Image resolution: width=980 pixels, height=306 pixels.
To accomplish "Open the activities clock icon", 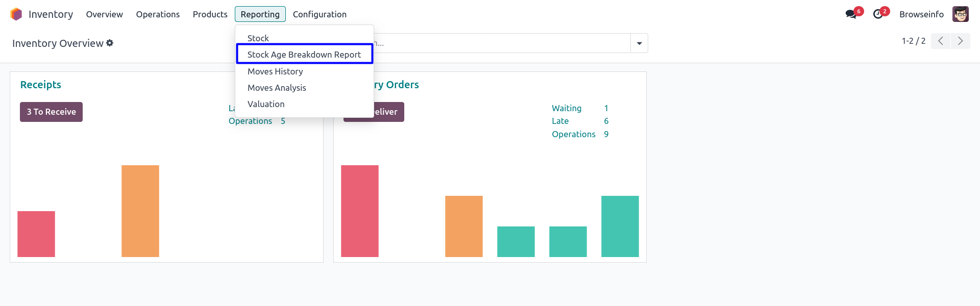I will (x=878, y=14).
